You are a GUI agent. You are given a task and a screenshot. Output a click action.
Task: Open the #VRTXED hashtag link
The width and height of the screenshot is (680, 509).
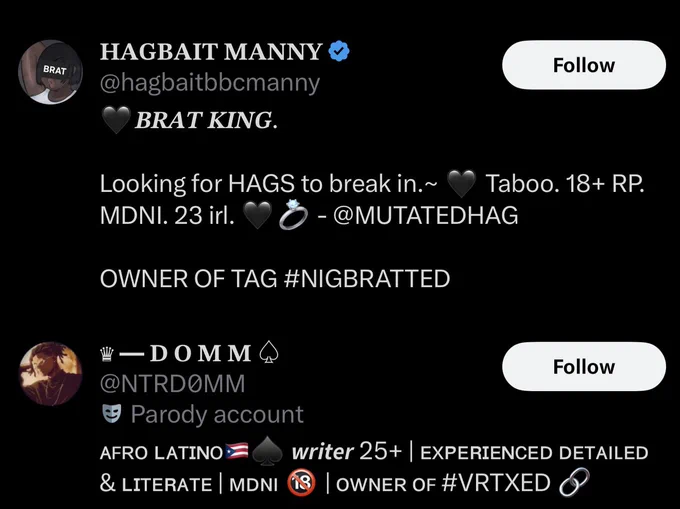tap(496, 483)
